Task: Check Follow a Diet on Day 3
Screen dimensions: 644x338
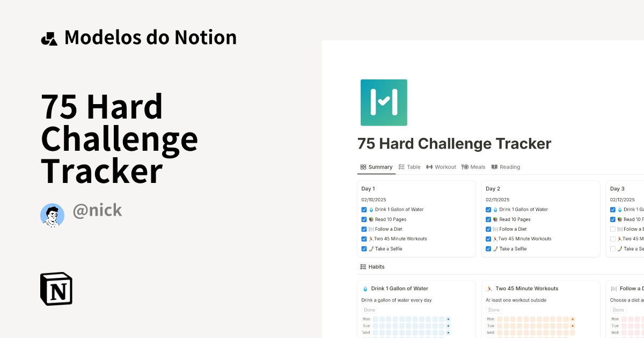Action: [612, 229]
